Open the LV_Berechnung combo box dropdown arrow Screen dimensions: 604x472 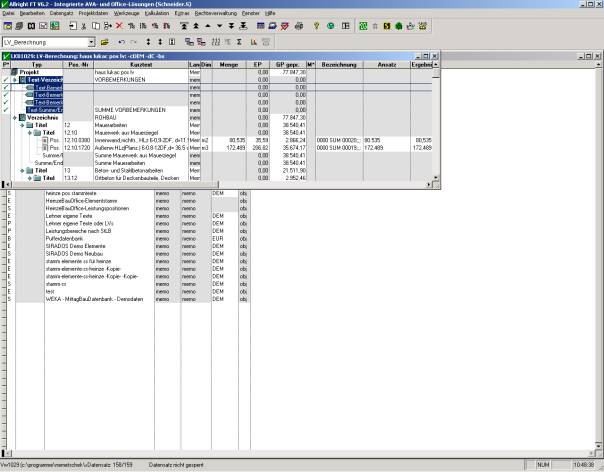pyautogui.click(x=91, y=42)
